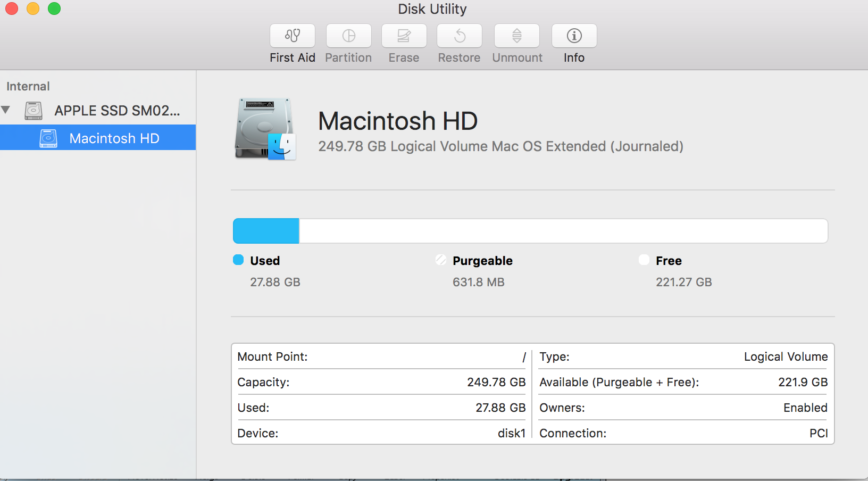This screenshot has height=481, width=868.
Task: Click the APPLE SSD drive icon
Action: pyautogui.click(x=34, y=111)
